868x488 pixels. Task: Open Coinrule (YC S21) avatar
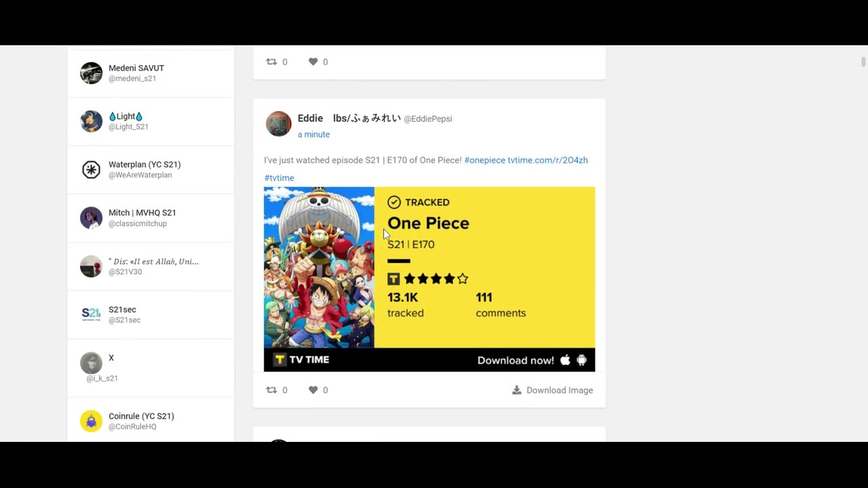coord(91,421)
